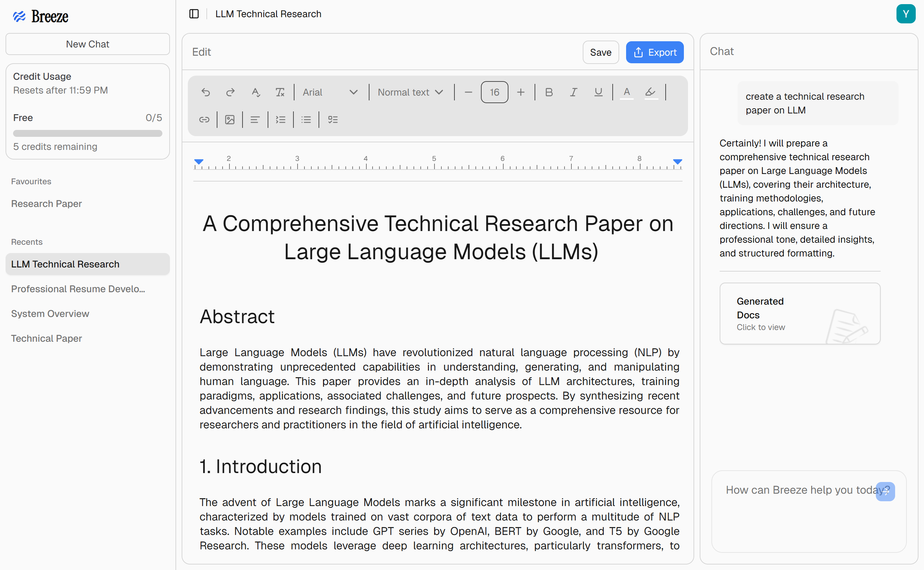Toggle bold formatting
Viewport: 924px width, 570px height.
coord(549,92)
